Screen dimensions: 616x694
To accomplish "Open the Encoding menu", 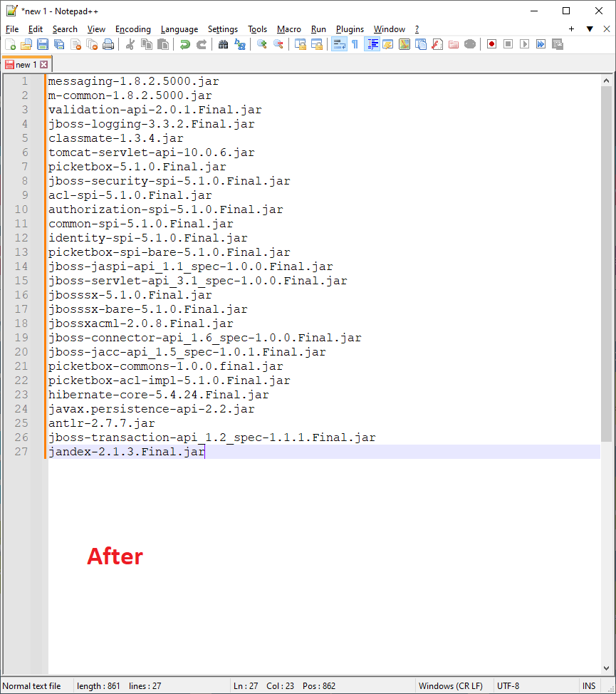I will [132, 29].
